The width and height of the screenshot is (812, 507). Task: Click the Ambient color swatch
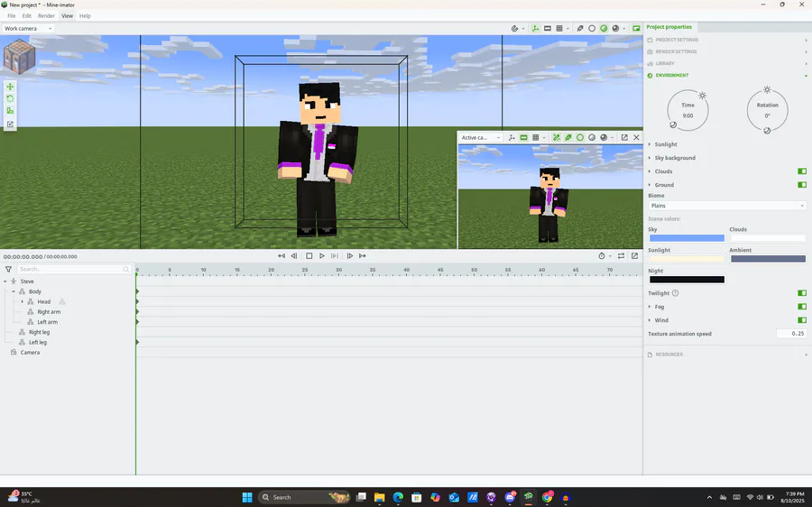tap(768, 259)
